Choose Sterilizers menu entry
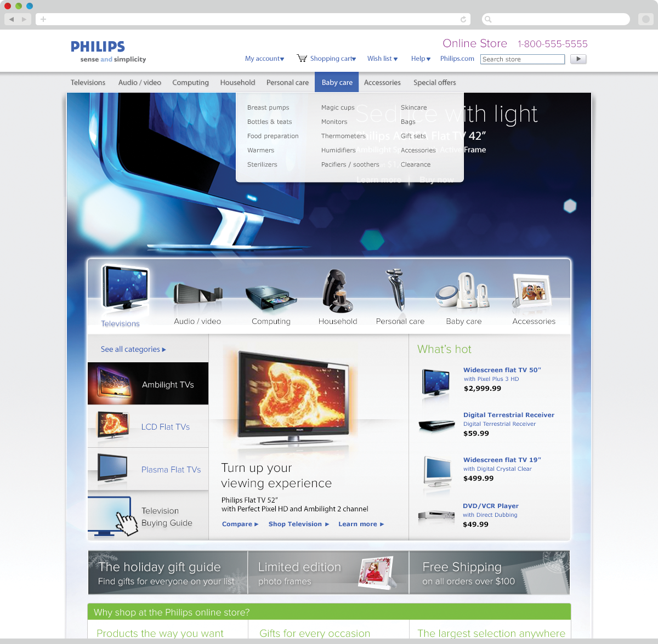The image size is (658, 644). [262, 164]
